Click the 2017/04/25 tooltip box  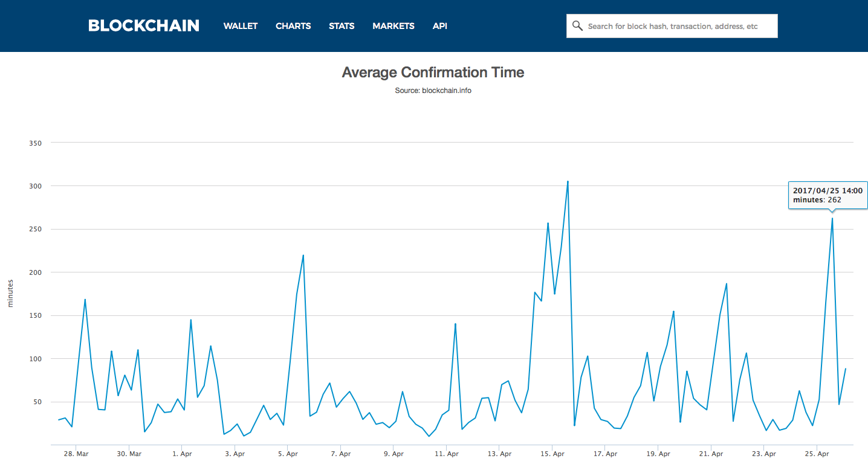click(828, 195)
